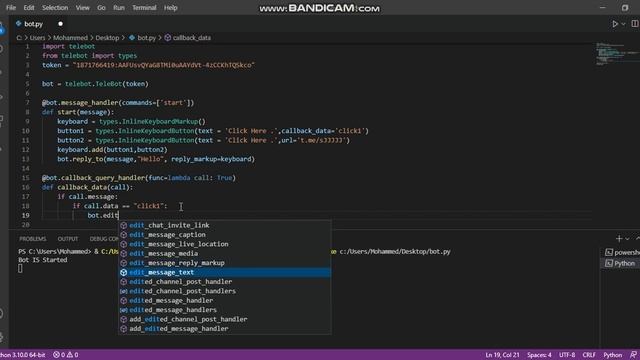Open the terminal launch profile dropdown chevron
The width and height of the screenshot is (640, 360).
click(627, 239)
